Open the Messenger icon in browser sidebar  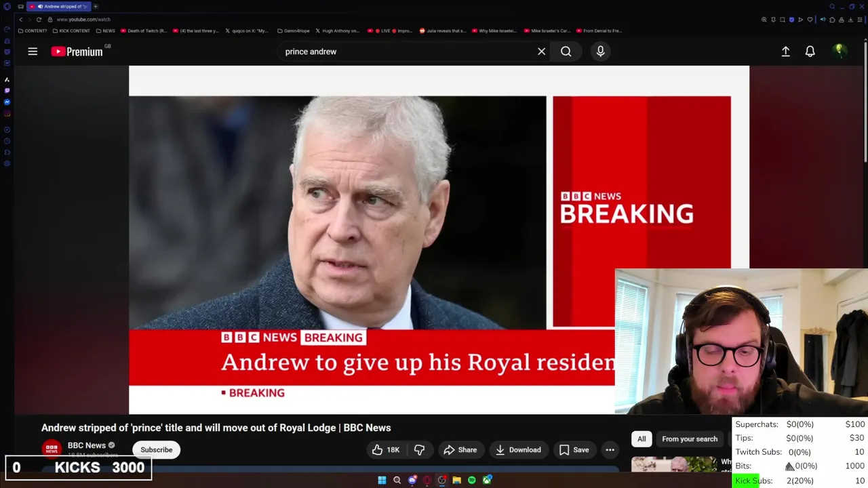tap(7, 102)
